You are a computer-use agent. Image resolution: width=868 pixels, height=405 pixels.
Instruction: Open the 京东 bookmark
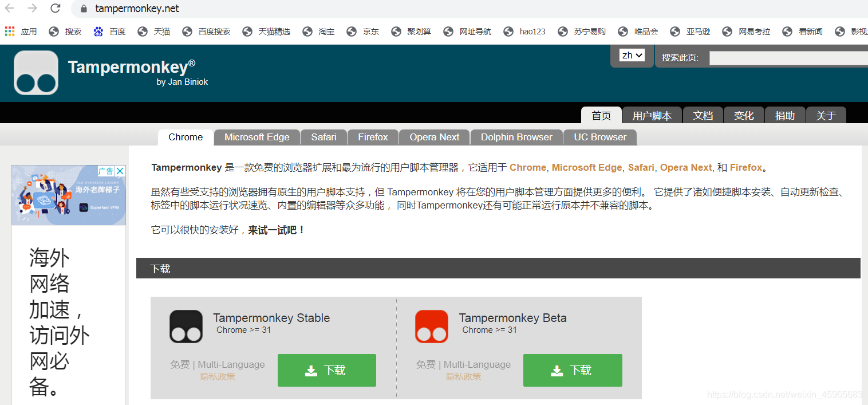(x=363, y=32)
